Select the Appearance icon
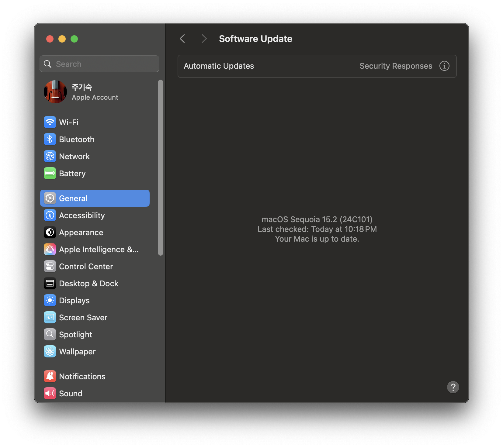Image resolution: width=503 pixels, height=448 pixels. (x=50, y=232)
